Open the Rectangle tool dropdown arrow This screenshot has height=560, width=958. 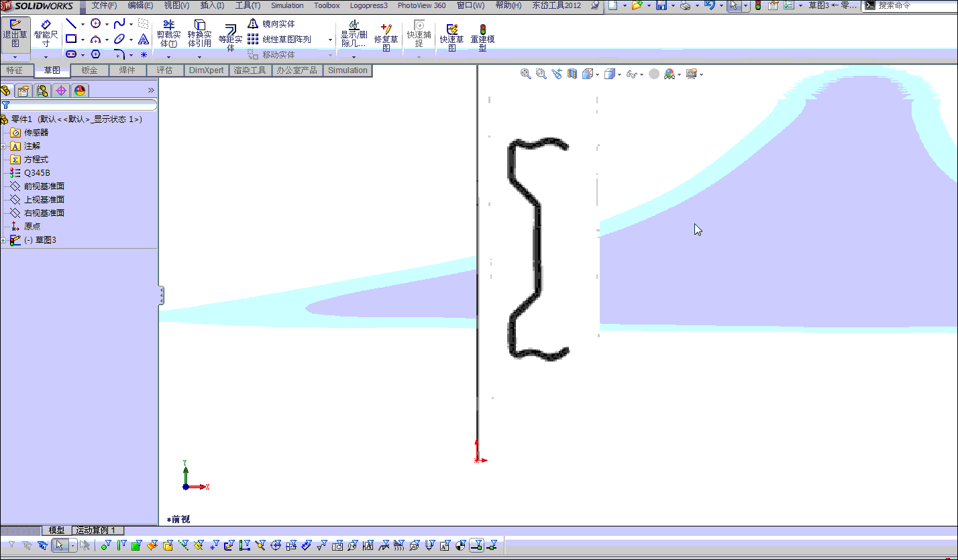[x=83, y=40]
